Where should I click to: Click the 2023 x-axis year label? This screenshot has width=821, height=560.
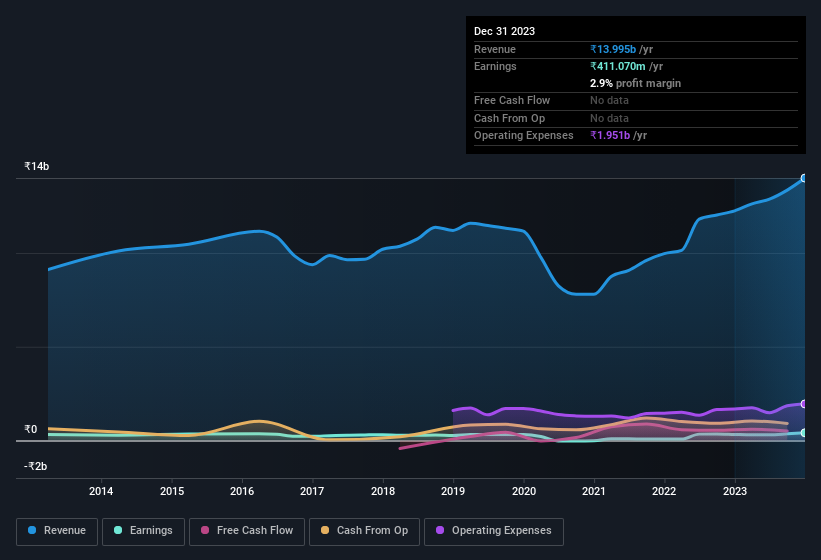pos(735,491)
